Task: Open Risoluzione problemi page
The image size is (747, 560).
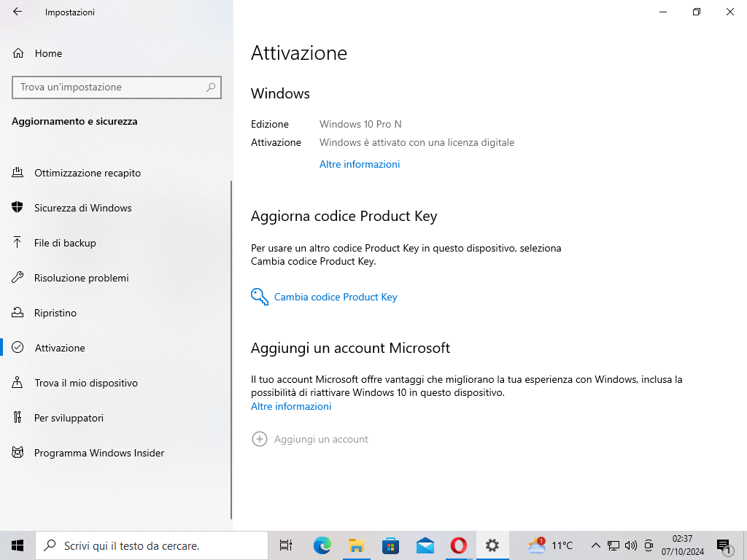Action: pos(82,278)
